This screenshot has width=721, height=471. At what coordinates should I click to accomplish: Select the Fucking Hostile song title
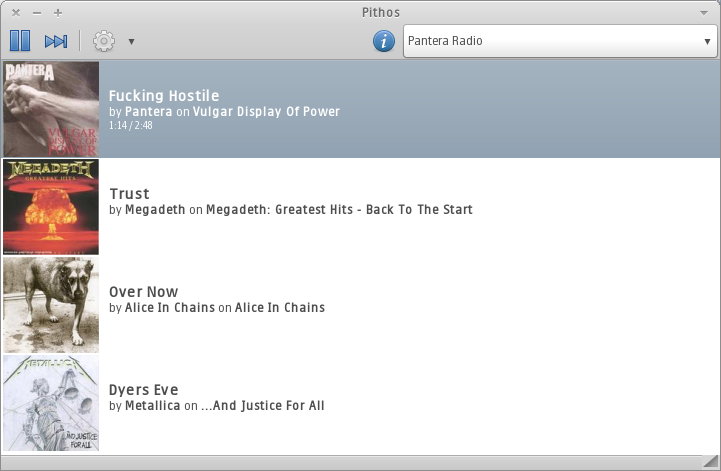pos(164,96)
